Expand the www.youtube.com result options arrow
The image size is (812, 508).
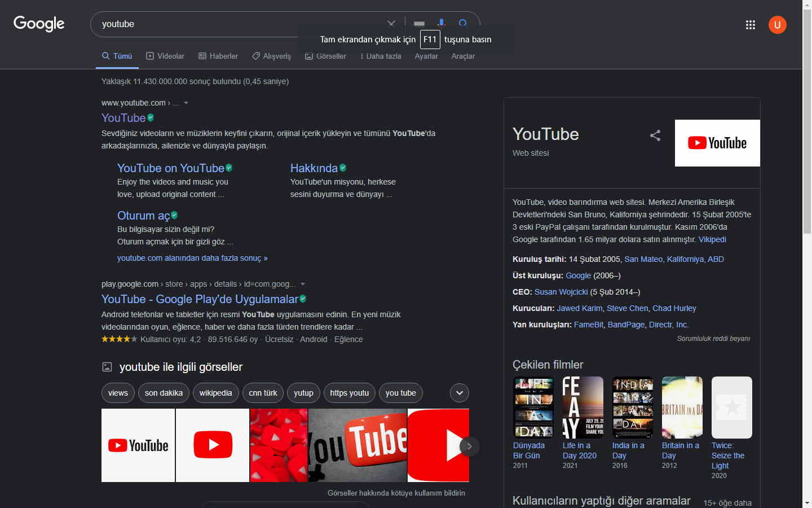pos(186,103)
